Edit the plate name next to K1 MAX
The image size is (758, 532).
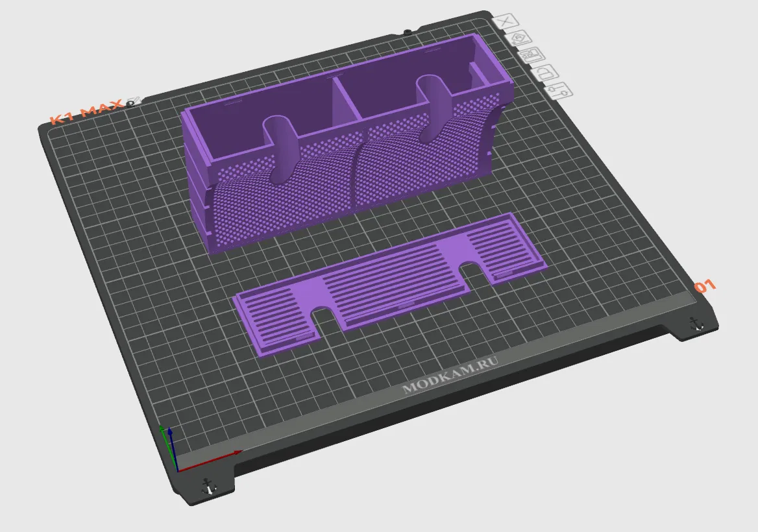134,101
